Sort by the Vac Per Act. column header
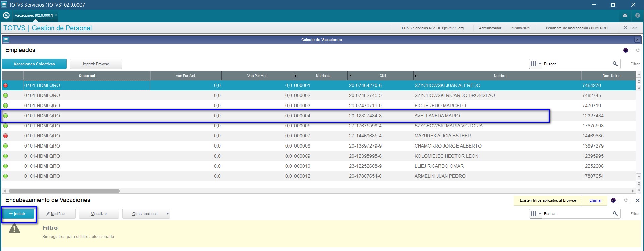 [x=185, y=76]
